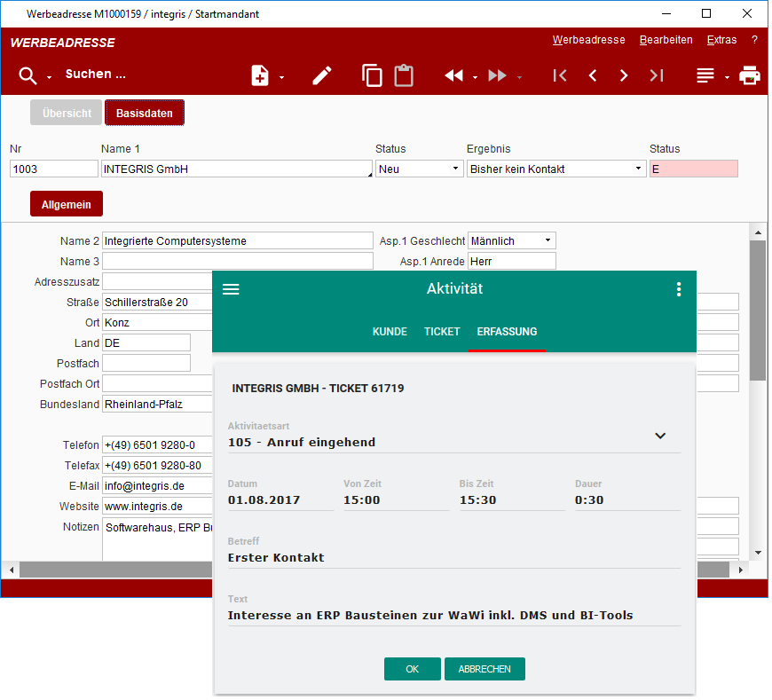Click the INTEGRIS GMBH - TICKET 61719 heading

point(318,389)
